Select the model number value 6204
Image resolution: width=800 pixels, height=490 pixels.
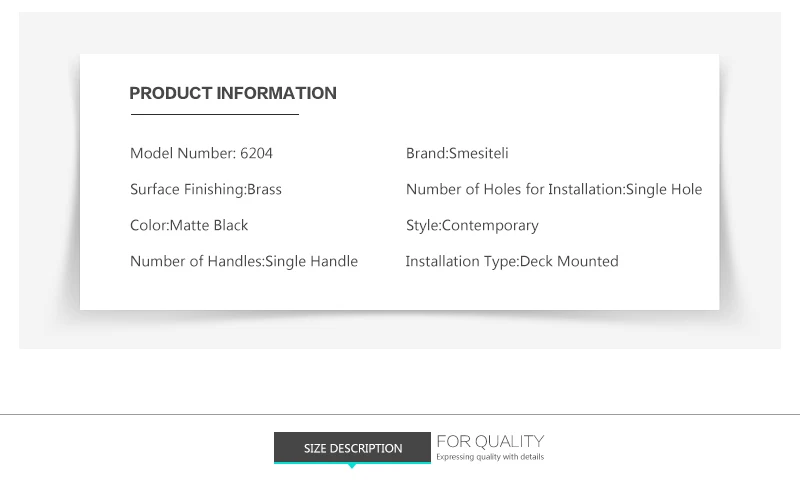[257, 154]
